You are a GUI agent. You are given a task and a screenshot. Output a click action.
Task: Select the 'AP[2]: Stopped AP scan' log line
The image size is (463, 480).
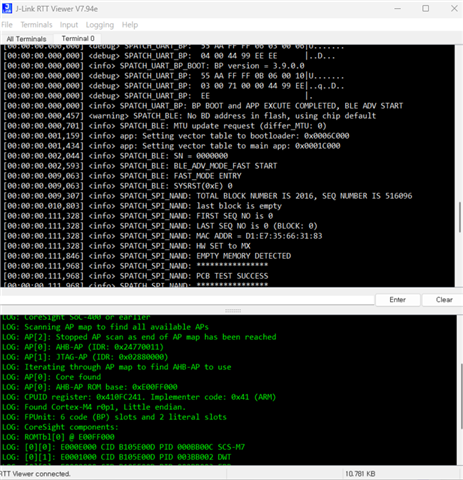(139, 337)
